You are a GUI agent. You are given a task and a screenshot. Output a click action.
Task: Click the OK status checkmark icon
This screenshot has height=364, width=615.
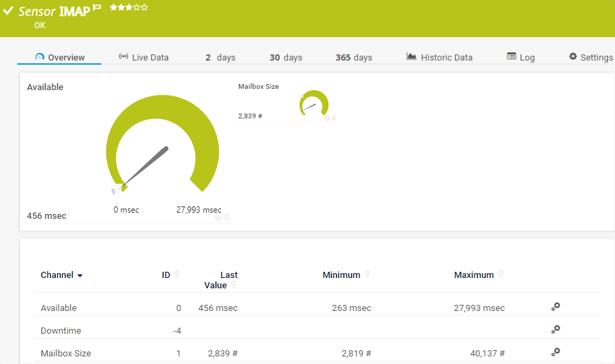(x=8, y=11)
